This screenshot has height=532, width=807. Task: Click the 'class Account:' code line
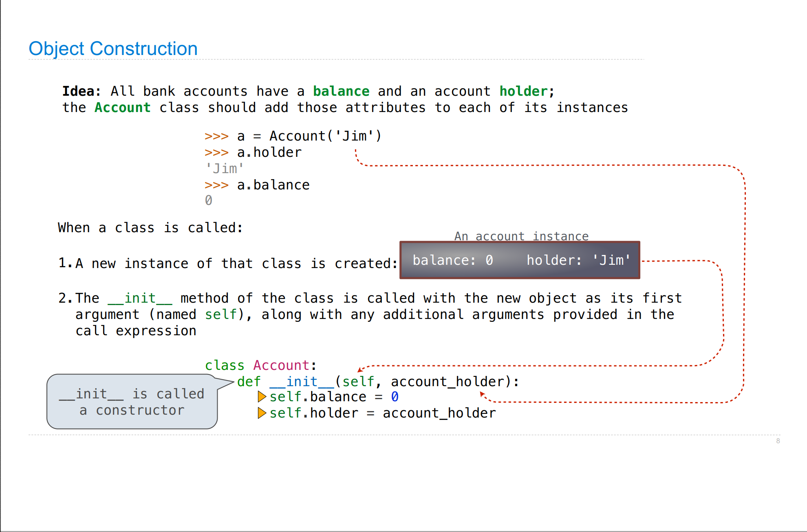(x=260, y=365)
